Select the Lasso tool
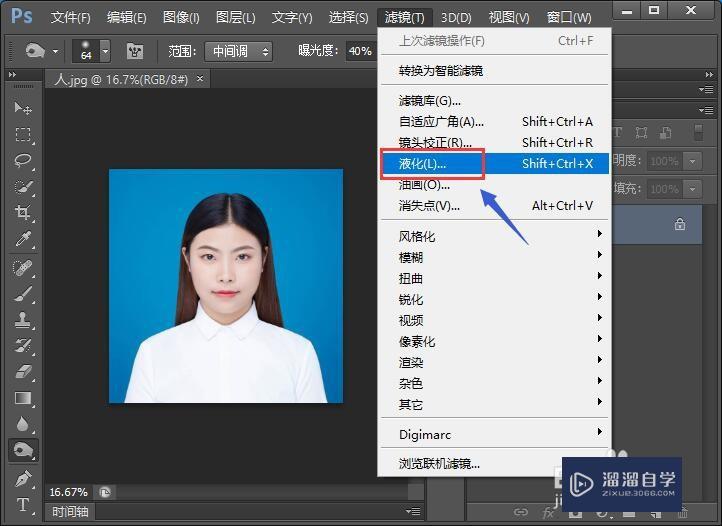The image size is (722, 526). tap(23, 160)
